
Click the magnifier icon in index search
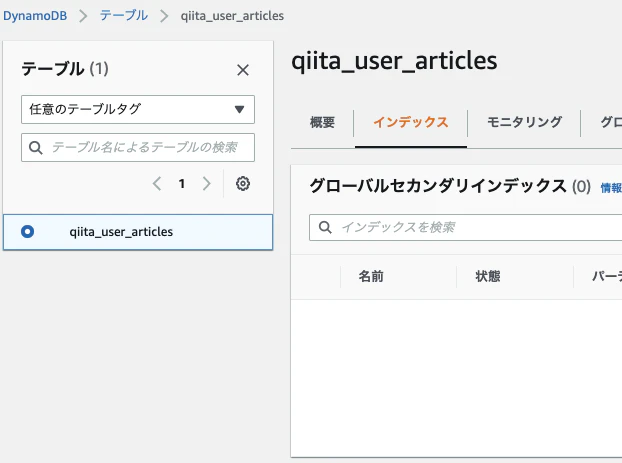[x=325, y=227]
